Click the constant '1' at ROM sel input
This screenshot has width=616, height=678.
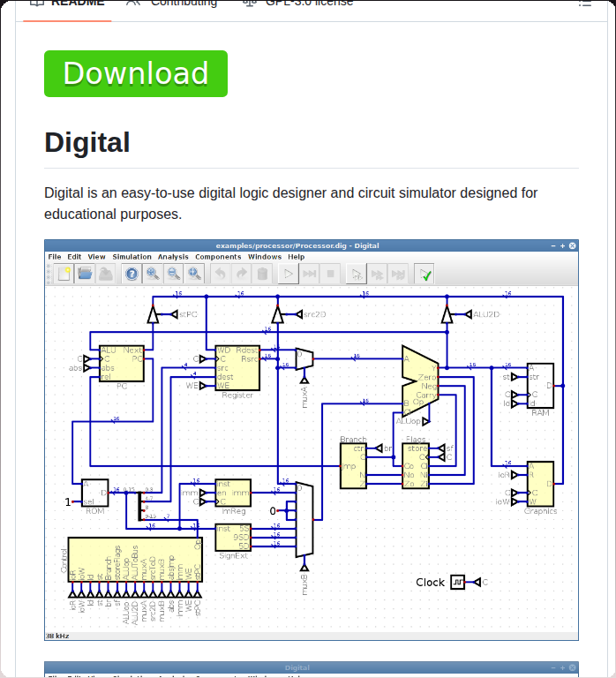pos(67,502)
